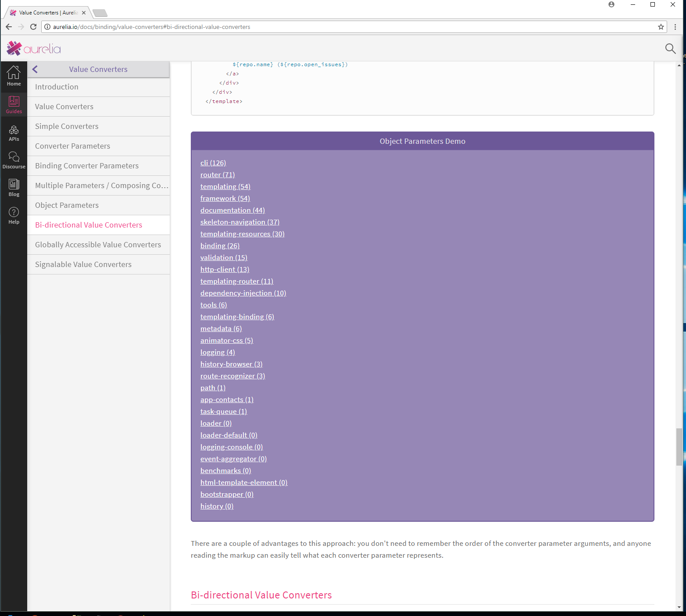Open the Guides sidebar icon

click(14, 105)
